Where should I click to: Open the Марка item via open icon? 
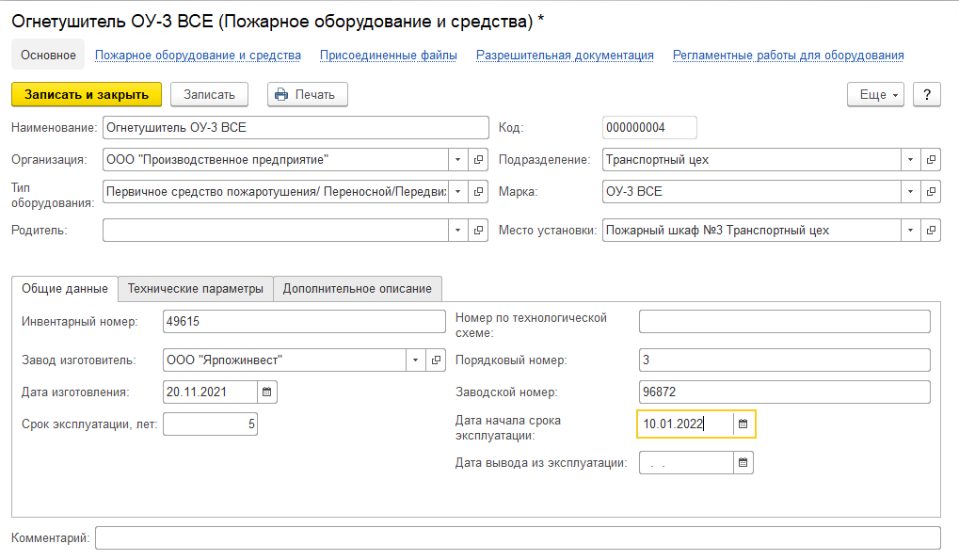[931, 191]
